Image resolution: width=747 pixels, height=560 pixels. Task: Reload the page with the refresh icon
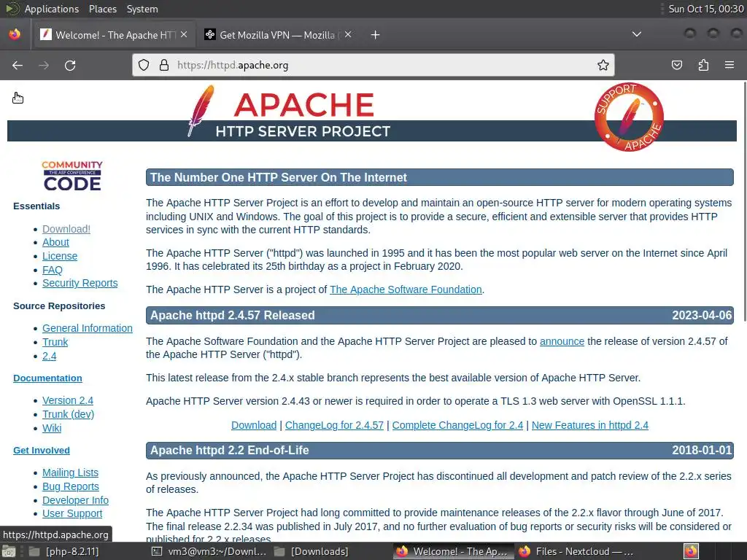(x=70, y=65)
